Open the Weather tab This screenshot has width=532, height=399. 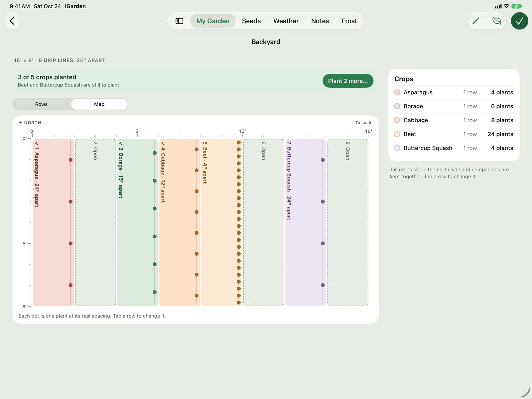pyautogui.click(x=286, y=21)
